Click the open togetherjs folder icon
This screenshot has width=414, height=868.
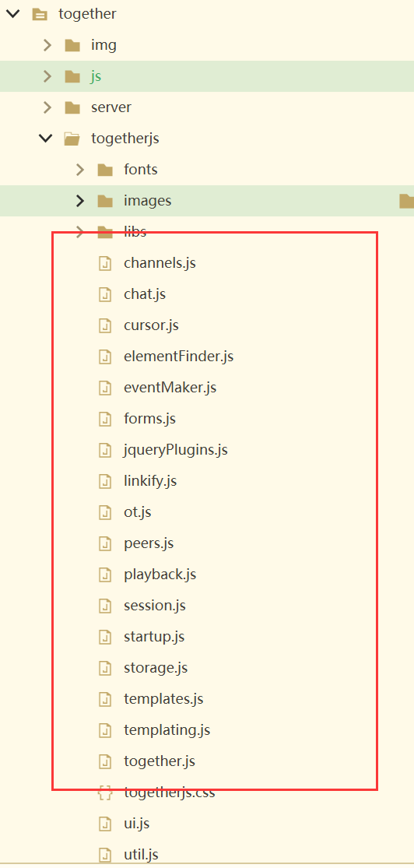click(x=72, y=139)
